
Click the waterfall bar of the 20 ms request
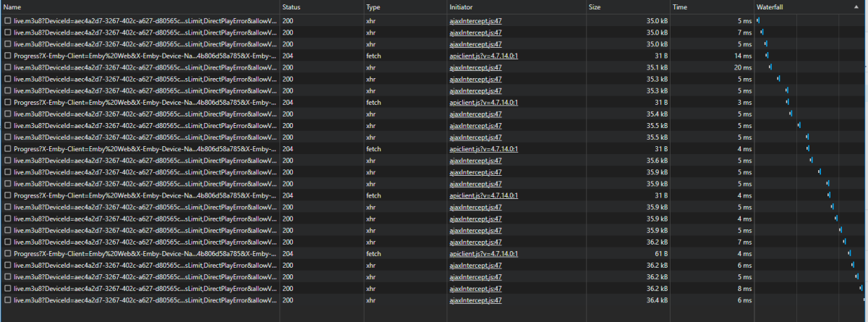click(x=770, y=67)
